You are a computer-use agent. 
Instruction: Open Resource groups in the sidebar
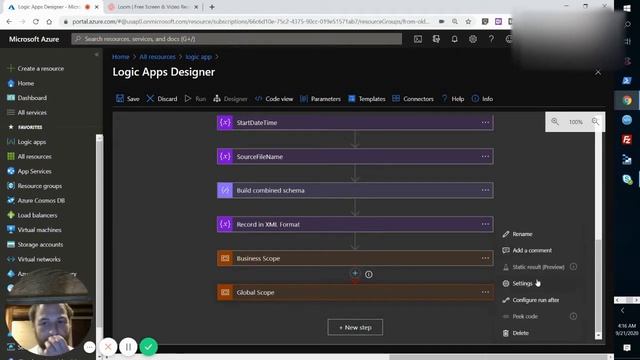pyautogui.click(x=35, y=186)
